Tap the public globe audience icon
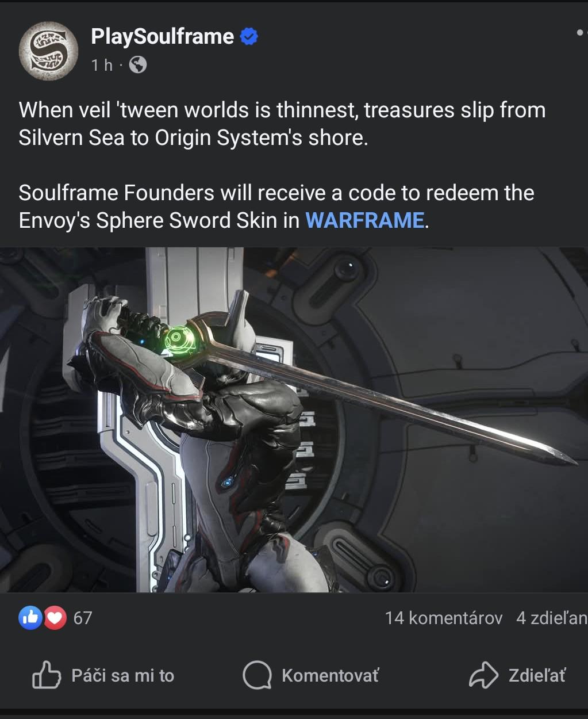This screenshot has height=719, width=588. click(138, 65)
